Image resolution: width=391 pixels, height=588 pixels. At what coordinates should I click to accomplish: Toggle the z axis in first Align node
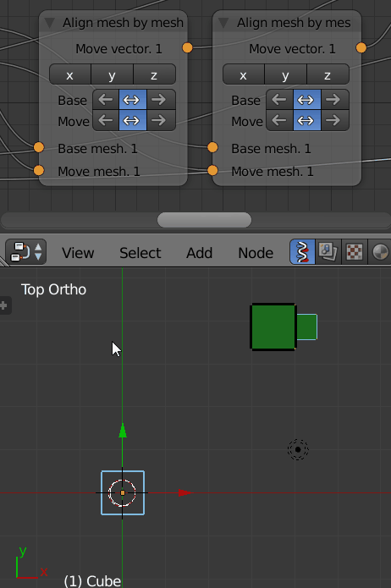pos(154,74)
